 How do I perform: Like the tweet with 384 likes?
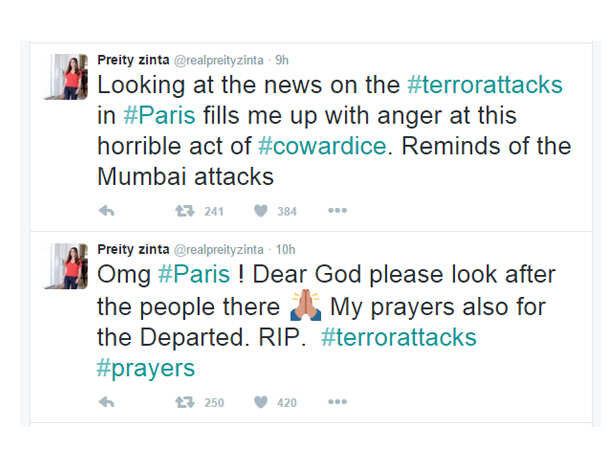(261, 211)
